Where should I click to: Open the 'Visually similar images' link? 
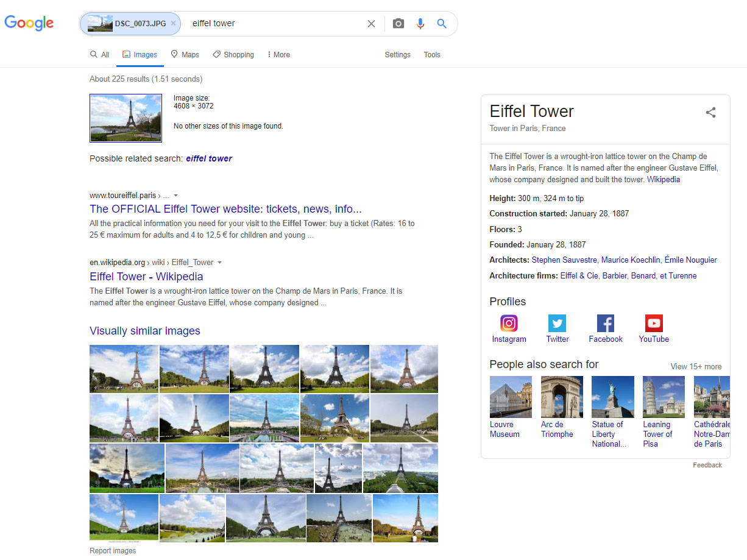(145, 331)
